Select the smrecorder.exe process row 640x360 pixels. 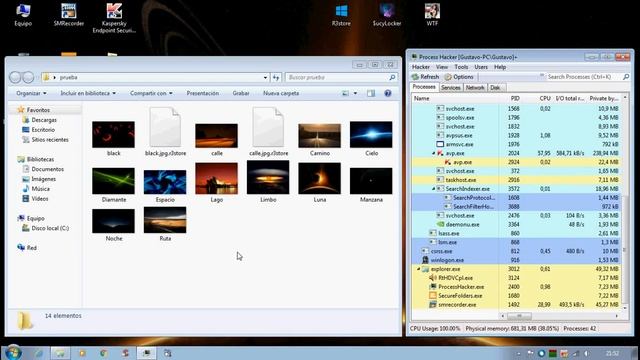tap(516, 305)
